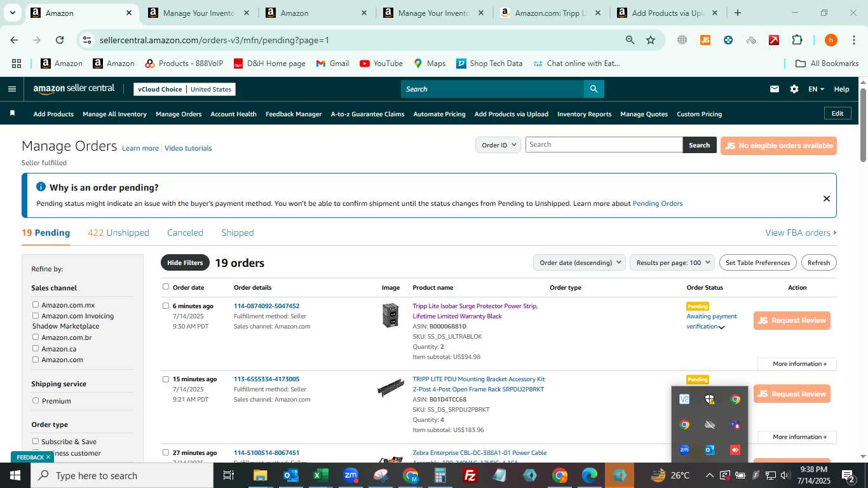This screenshot has height=488, width=868.
Task: Click the zoom magnifier icon in address bar
Action: (630, 40)
